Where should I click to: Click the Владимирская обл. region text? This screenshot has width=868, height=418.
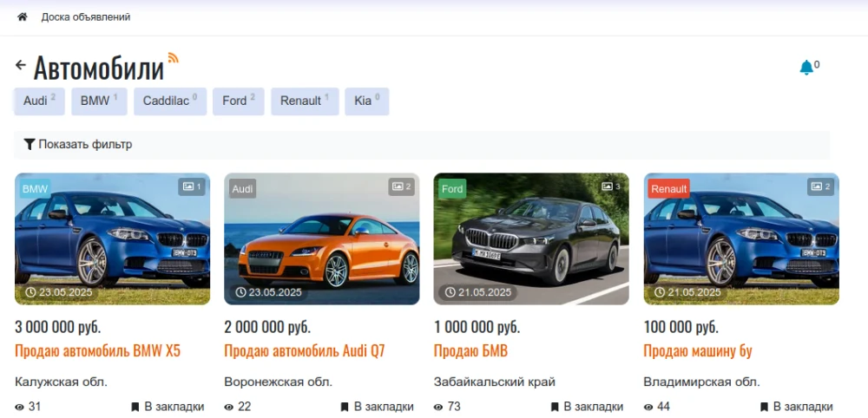point(702,382)
